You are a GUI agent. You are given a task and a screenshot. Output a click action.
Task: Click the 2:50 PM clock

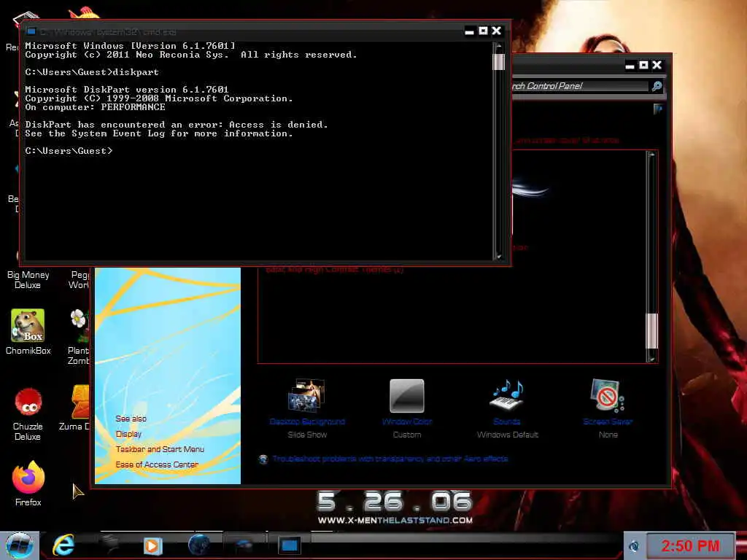click(690, 545)
